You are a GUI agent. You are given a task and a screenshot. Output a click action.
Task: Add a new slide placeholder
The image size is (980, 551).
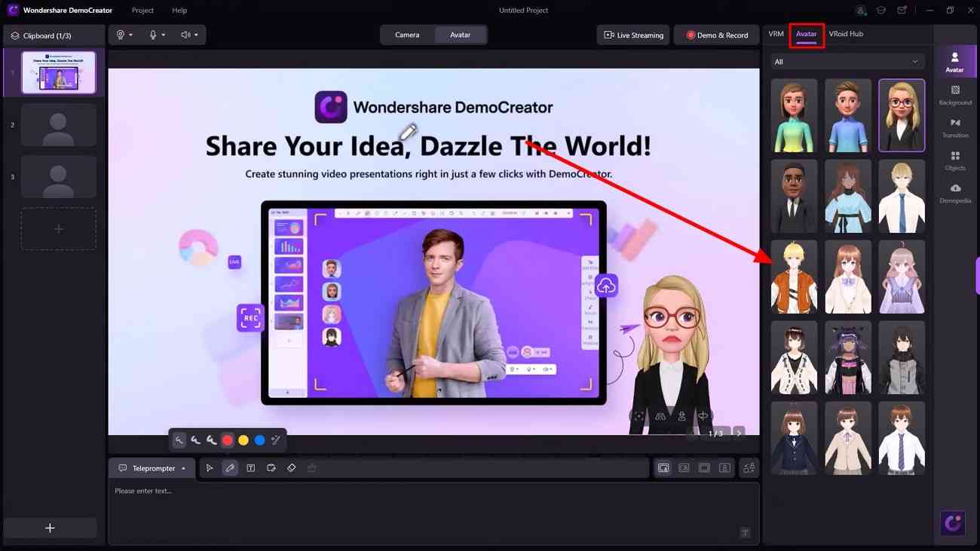click(x=59, y=228)
